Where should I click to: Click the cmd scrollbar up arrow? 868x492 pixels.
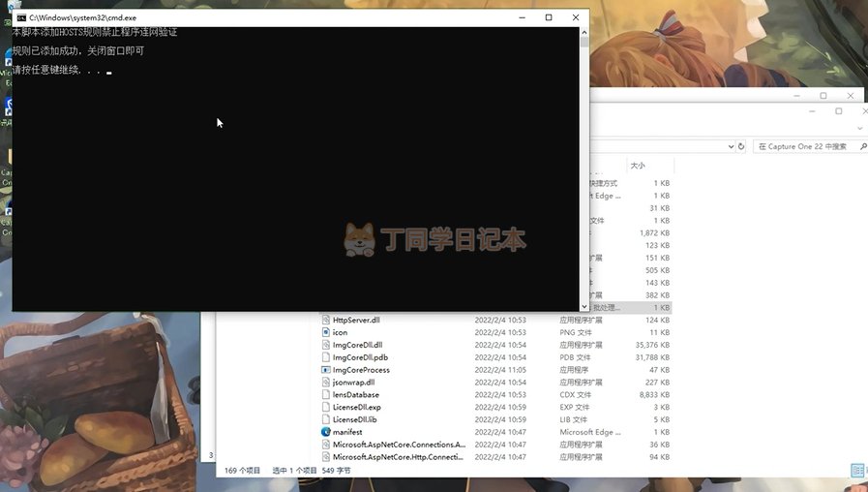click(x=584, y=32)
